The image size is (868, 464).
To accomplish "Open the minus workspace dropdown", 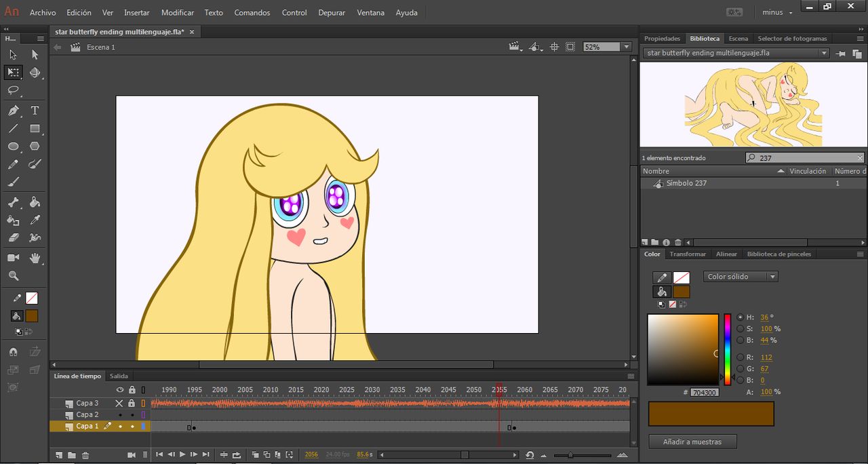I will (777, 12).
